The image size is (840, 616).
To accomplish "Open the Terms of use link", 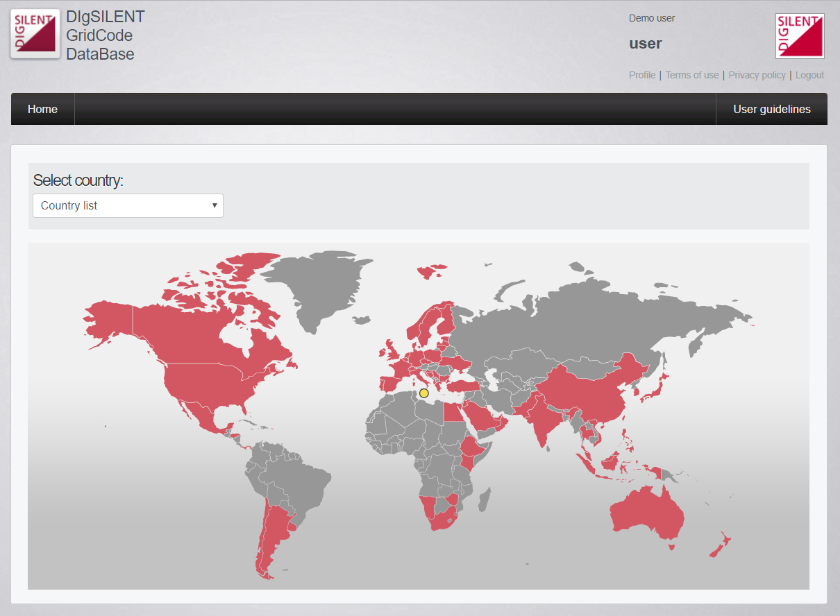I will (692, 75).
